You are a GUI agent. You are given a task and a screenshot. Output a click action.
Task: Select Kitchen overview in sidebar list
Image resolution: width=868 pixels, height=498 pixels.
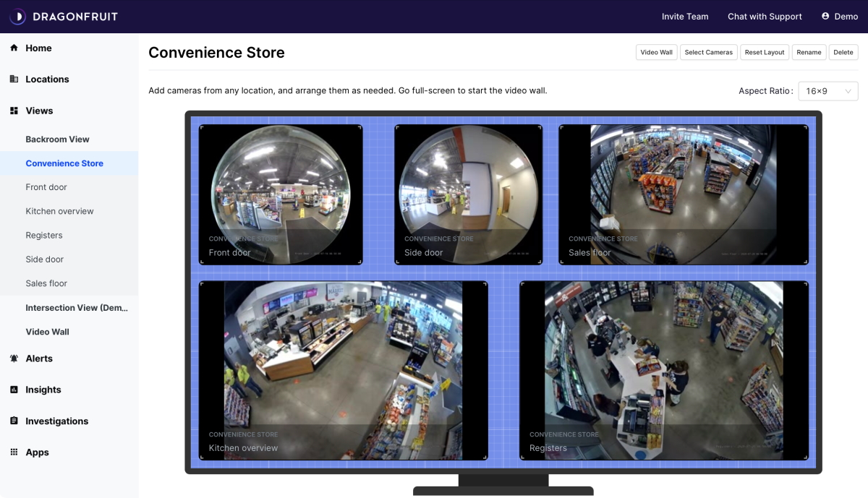[x=59, y=211]
